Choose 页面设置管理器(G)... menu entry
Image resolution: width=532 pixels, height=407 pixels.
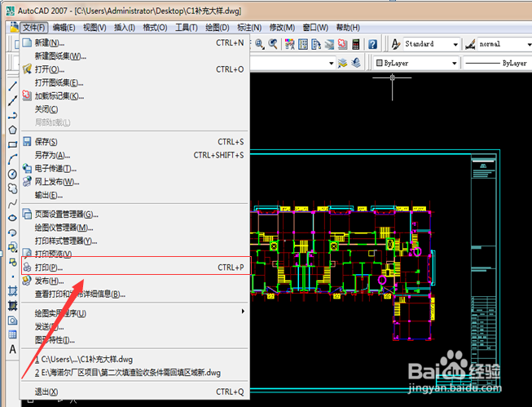click(x=135, y=215)
